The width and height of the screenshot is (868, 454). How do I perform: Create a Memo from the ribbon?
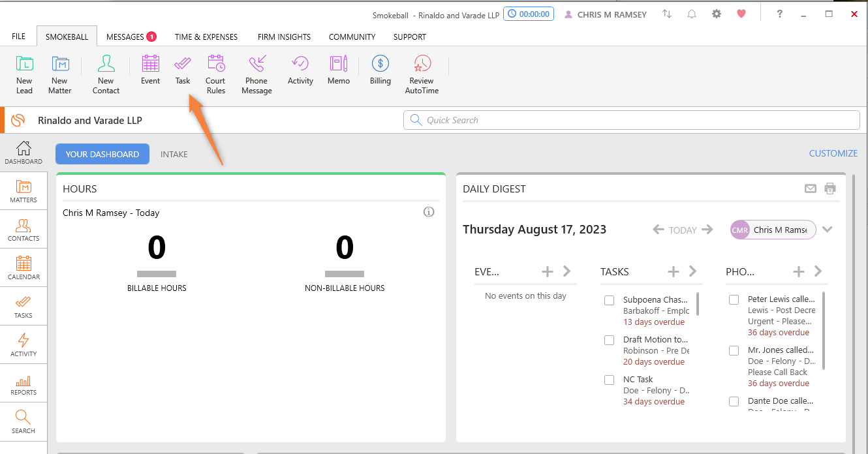click(x=339, y=70)
